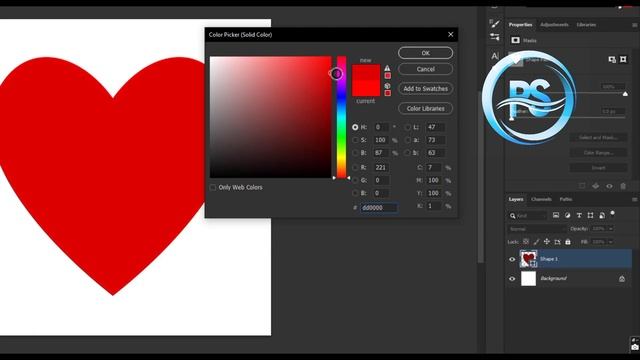640x360 pixels.
Task: Open the Layers panel menu icon
Action: (635, 200)
